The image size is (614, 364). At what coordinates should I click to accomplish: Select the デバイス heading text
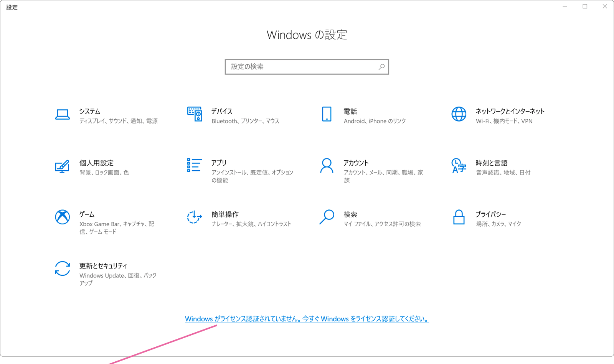222,112
